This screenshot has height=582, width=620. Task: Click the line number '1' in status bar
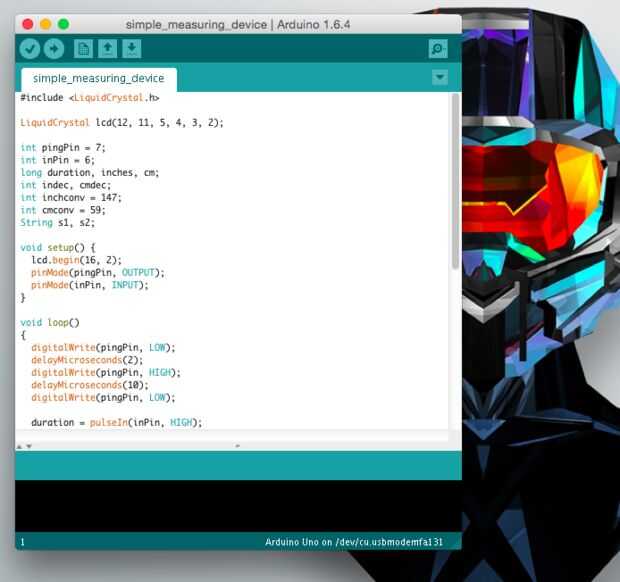23,542
